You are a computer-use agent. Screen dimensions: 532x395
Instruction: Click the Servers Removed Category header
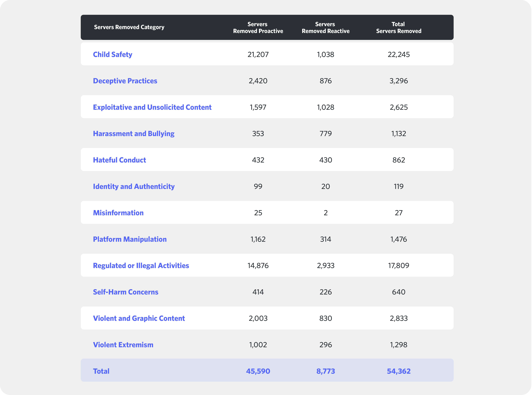(x=129, y=27)
